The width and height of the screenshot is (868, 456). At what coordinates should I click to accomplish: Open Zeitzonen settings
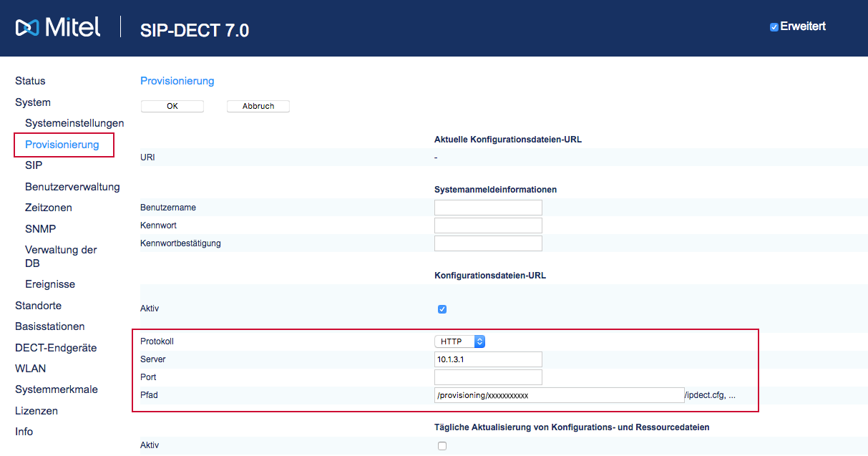(x=49, y=208)
